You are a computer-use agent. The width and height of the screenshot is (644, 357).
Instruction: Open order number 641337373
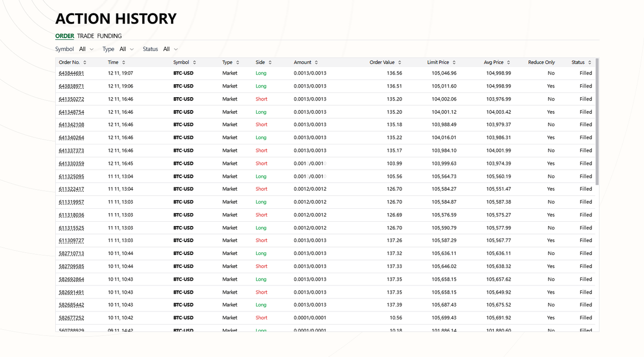click(71, 150)
